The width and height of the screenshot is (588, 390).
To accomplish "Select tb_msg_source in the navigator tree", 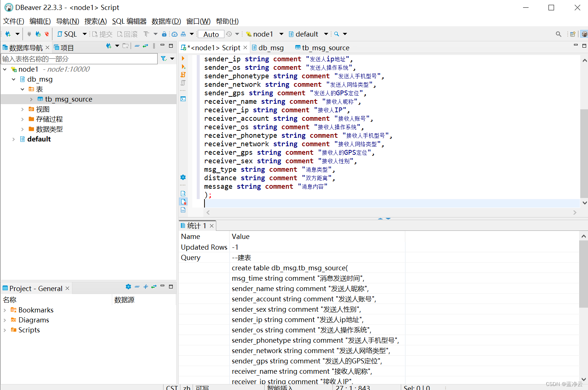I will [69, 99].
